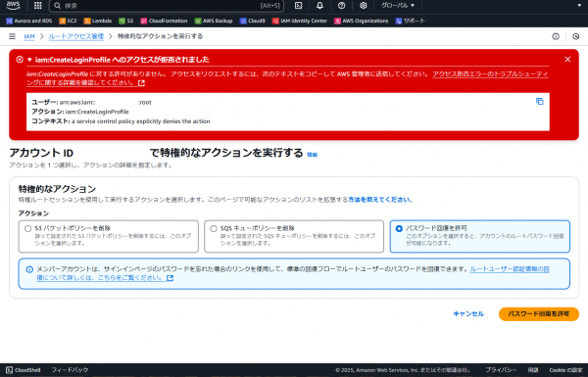Open the help question mark icon
The image size is (588, 377).
[x=341, y=5]
